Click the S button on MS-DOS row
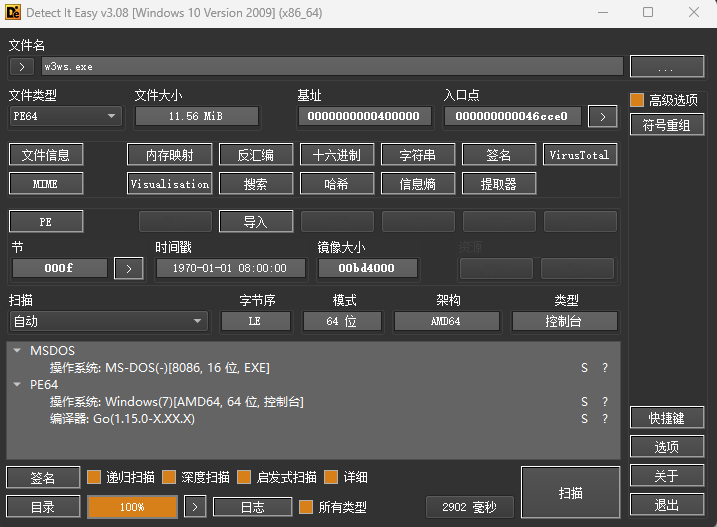Image resolution: width=717 pixels, height=527 pixels. point(584,368)
